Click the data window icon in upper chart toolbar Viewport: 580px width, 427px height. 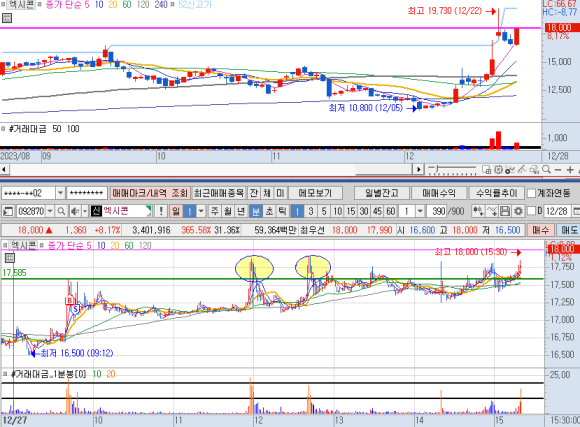click(x=486, y=169)
